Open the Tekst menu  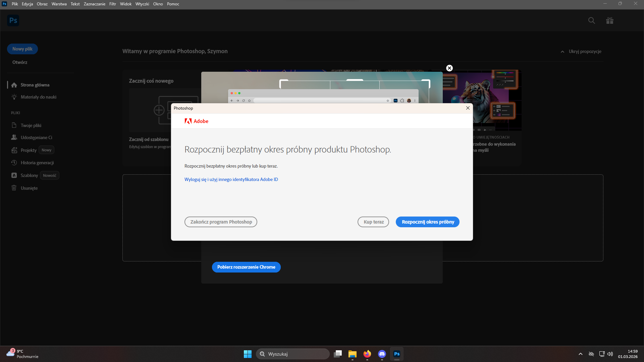(x=75, y=4)
